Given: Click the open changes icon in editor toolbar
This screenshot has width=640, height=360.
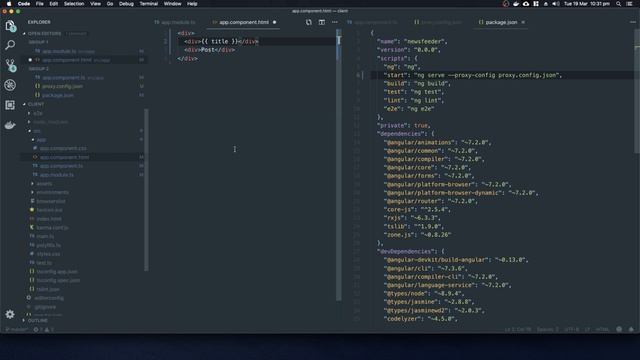Looking at the screenshot, I should (309, 22).
